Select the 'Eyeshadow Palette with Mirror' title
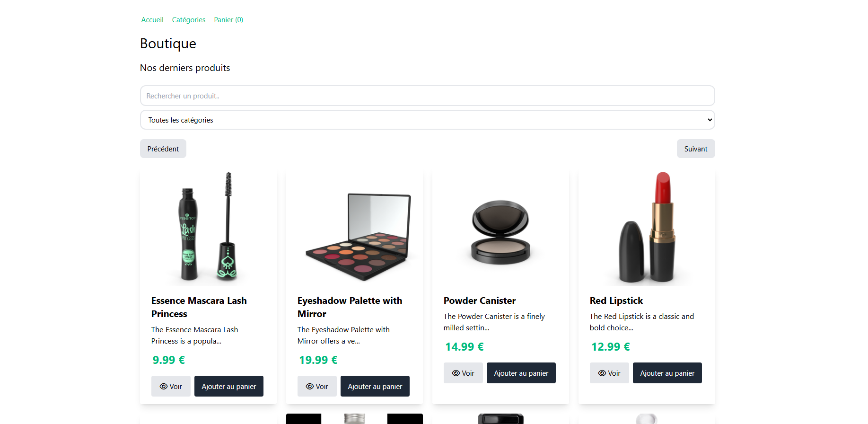Viewport: 868px width, 424px height. tap(350, 307)
